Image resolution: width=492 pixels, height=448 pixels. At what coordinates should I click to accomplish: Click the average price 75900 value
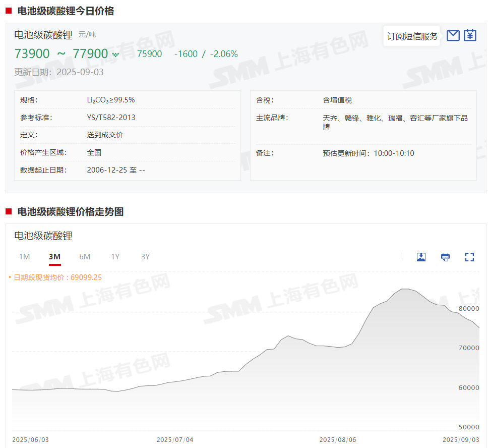click(149, 54)
